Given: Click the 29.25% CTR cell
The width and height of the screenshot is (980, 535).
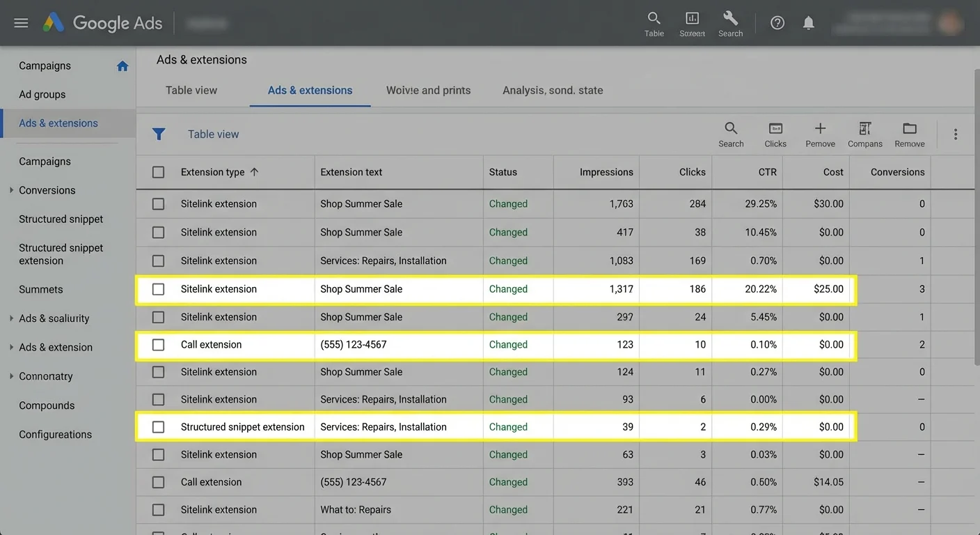Looking at the screenshot, I should pyautogui.click(x=761, y=204).
